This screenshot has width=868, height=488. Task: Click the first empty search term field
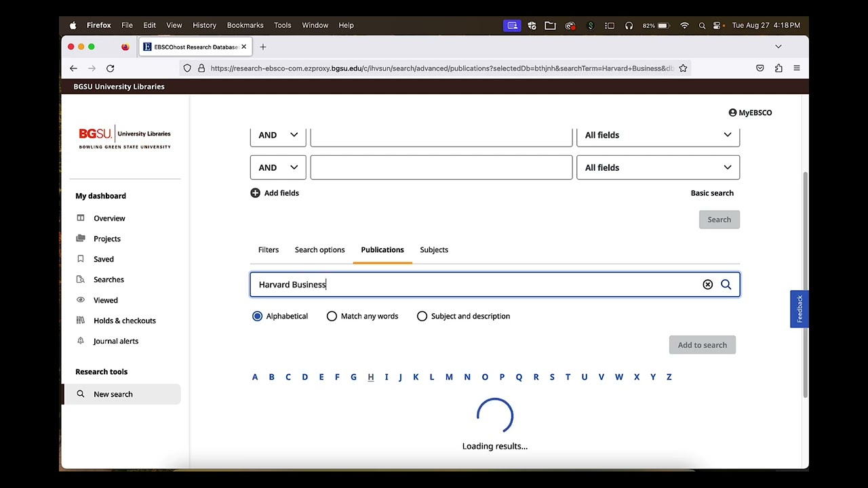pyautogui.click(x=441, y=135)
